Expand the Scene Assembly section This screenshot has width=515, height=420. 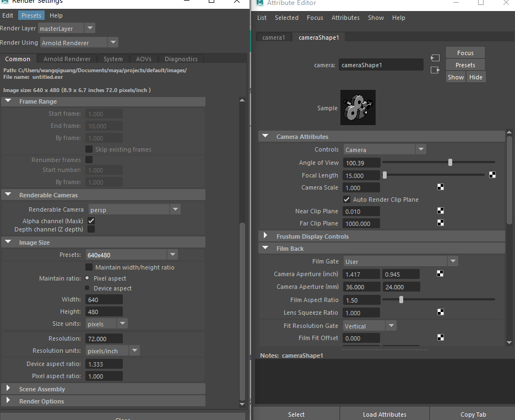[x=8, y=388]
